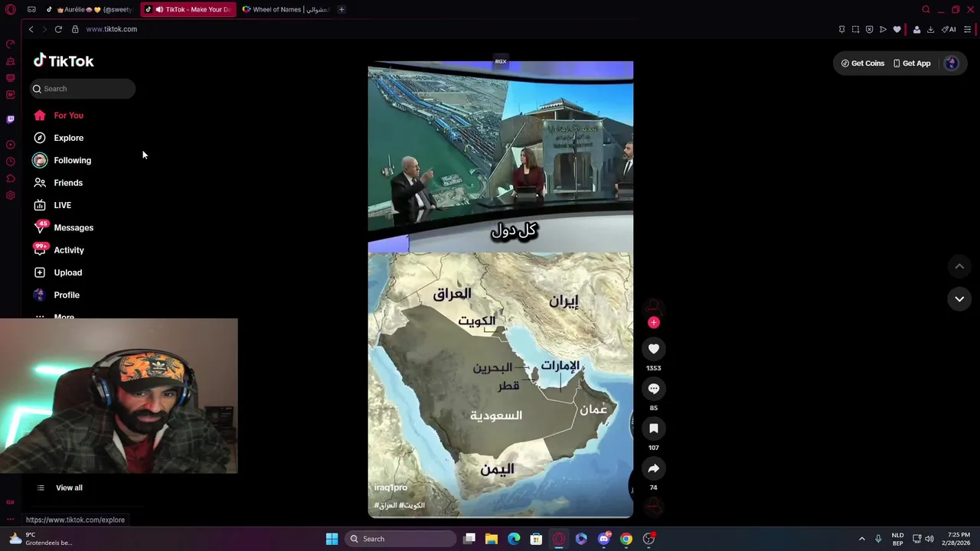The width and height of the screenshot is (980, 551).
Task: Open the Profile page
Action: pyautogui.click(x=57, y=295)
